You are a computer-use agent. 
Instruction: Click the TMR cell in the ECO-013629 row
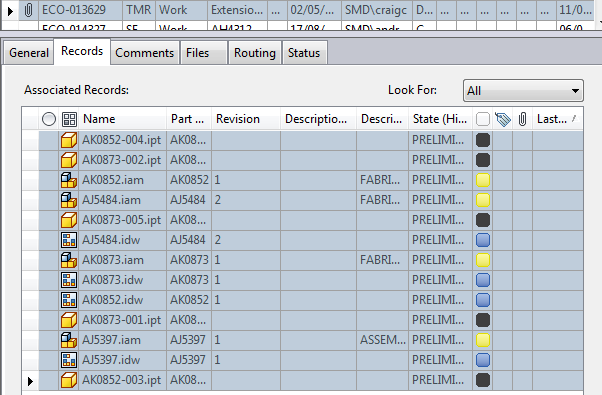tap(139, 10)
